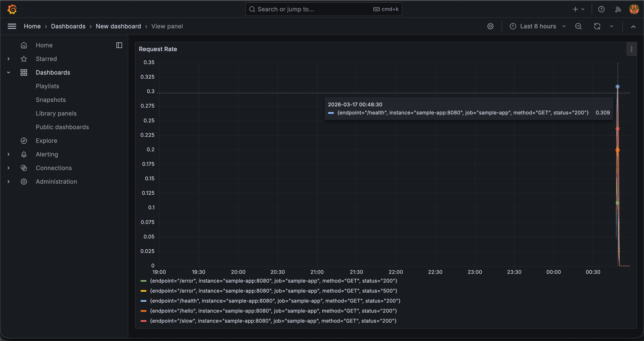Click the Alerting bell icon
This screenshot has height=341, width=644.
24,154
